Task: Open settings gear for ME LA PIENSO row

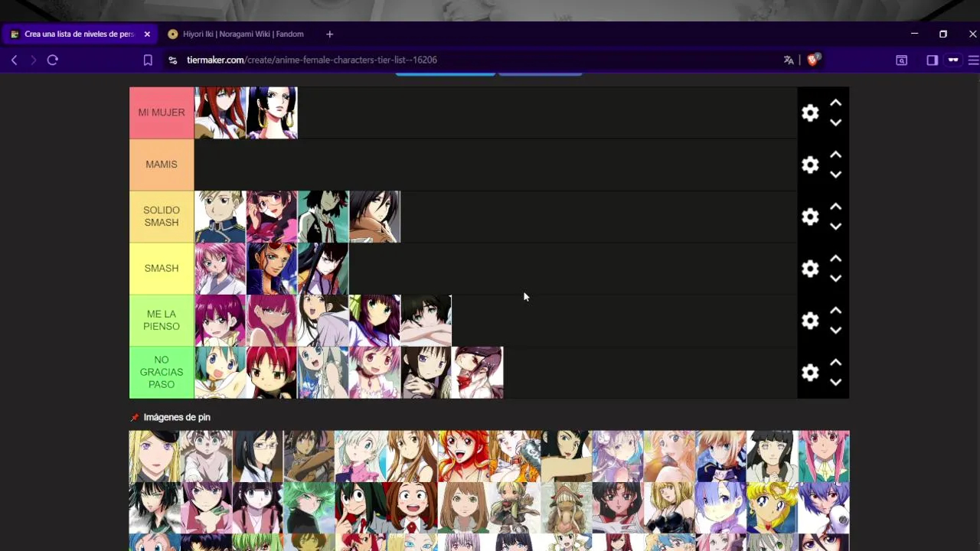Action: click(x=810, y=321)
